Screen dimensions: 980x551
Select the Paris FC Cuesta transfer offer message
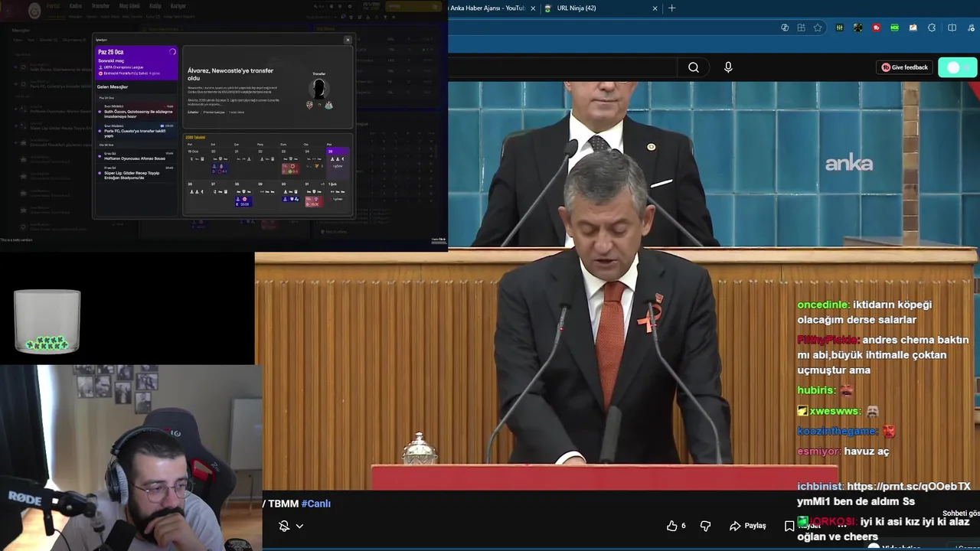point(136,132)
